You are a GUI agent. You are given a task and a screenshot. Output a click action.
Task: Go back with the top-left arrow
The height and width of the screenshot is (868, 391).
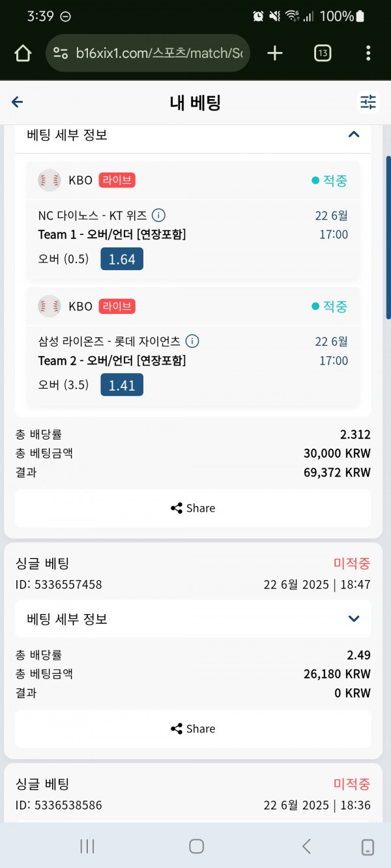[18, 102]
